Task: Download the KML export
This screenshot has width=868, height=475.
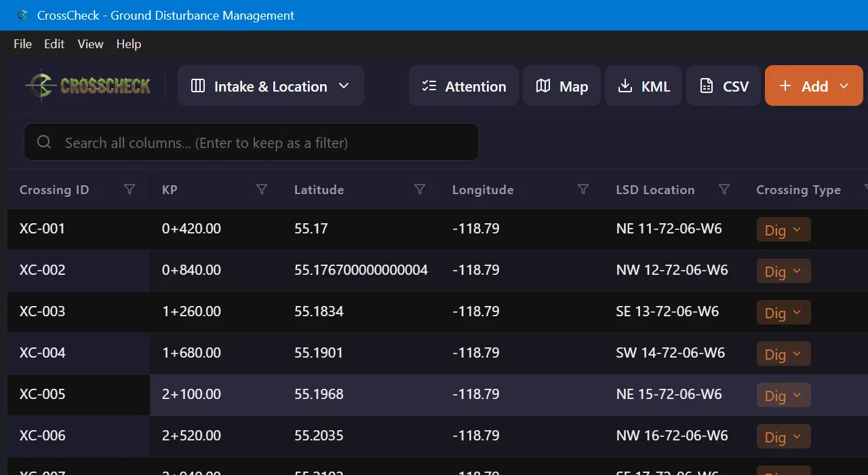Action: point(644,85)
